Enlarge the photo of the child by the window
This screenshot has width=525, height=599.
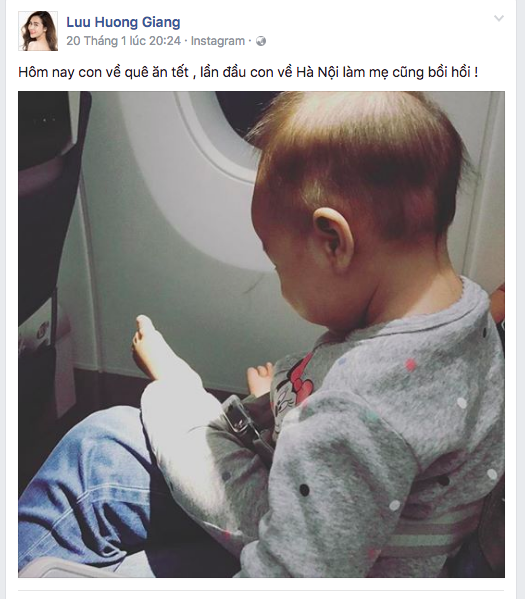[261, 334]
